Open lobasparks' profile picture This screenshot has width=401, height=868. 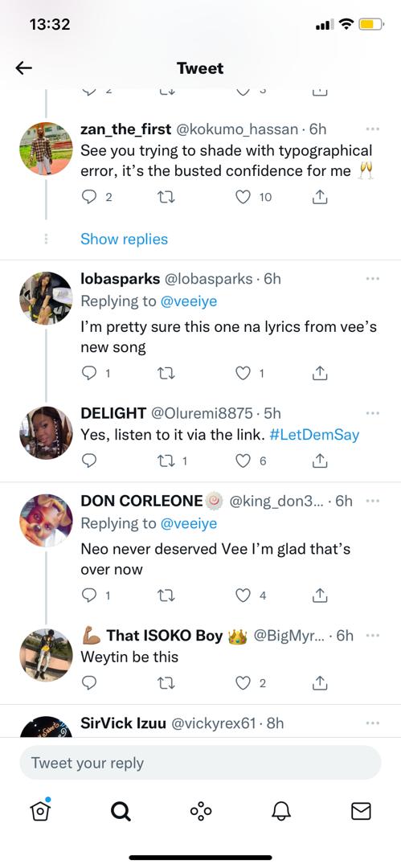pos(46,298)
